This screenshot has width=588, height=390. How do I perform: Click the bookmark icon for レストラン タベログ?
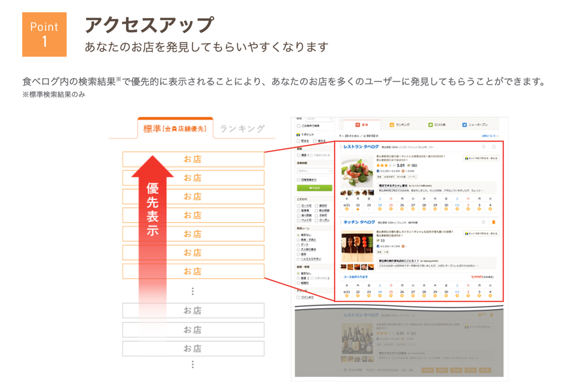click(x=494, y=146)
